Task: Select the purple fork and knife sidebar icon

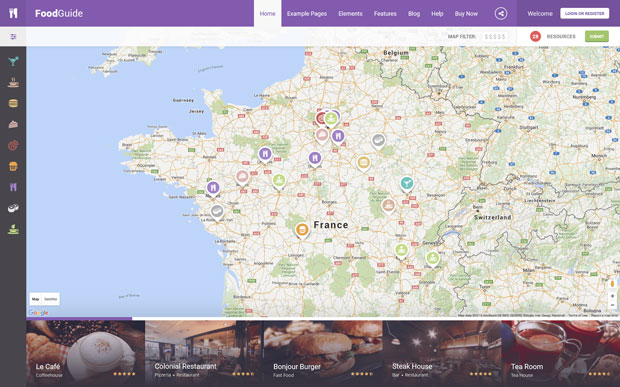Action: click(13, 187)
